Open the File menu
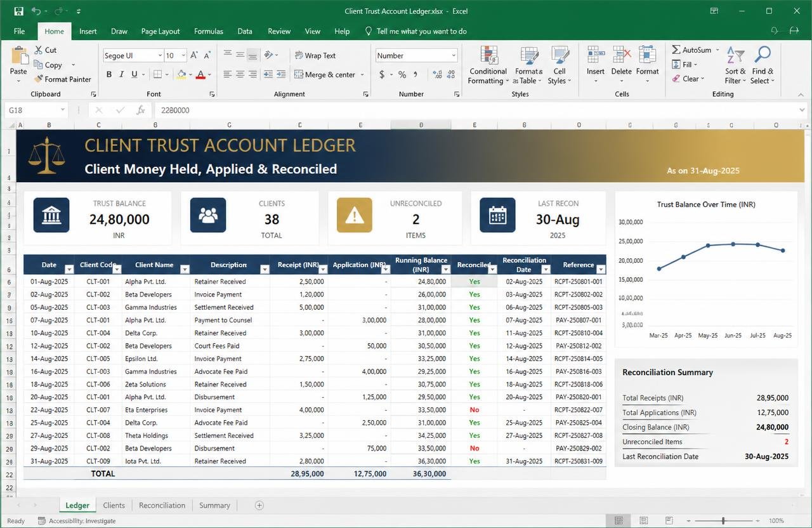The image size is (812, 528). (x=19, y=31)
